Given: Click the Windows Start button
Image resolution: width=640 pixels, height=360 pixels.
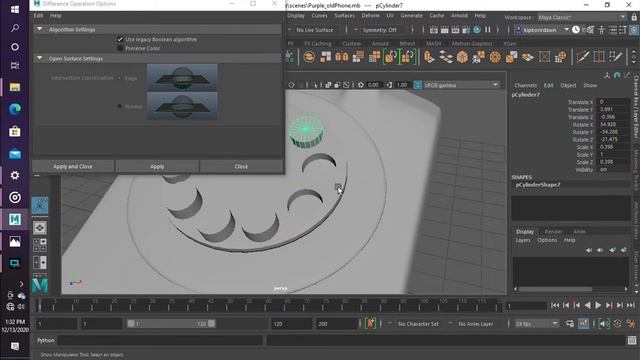Looking at the screenshot, I should click(15, 9).
